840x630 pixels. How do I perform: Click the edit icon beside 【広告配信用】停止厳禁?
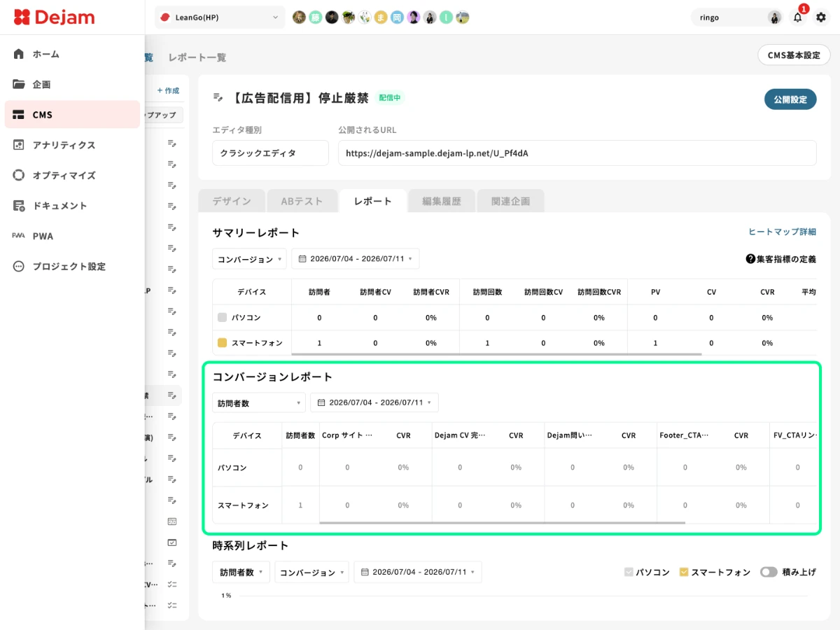point(218,98)
